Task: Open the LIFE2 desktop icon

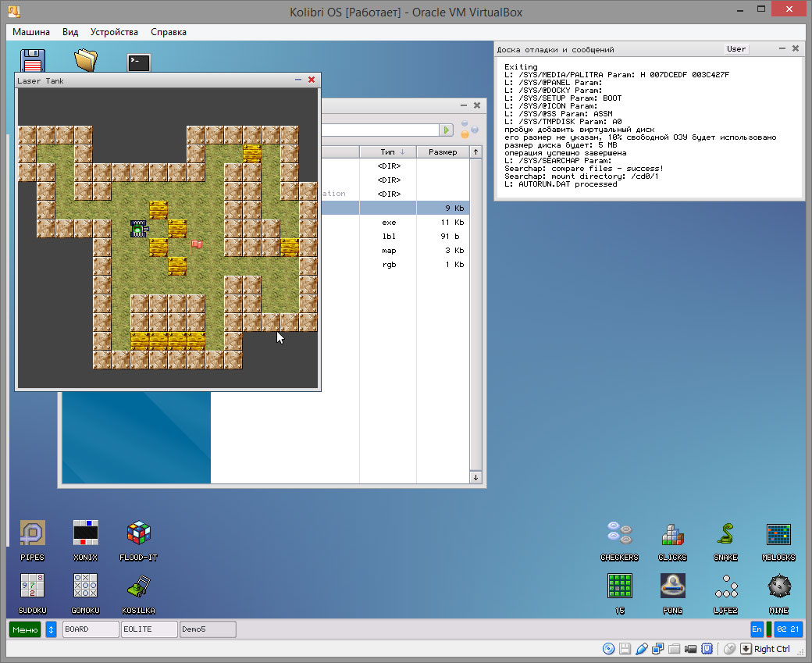Action: (725, 586)
